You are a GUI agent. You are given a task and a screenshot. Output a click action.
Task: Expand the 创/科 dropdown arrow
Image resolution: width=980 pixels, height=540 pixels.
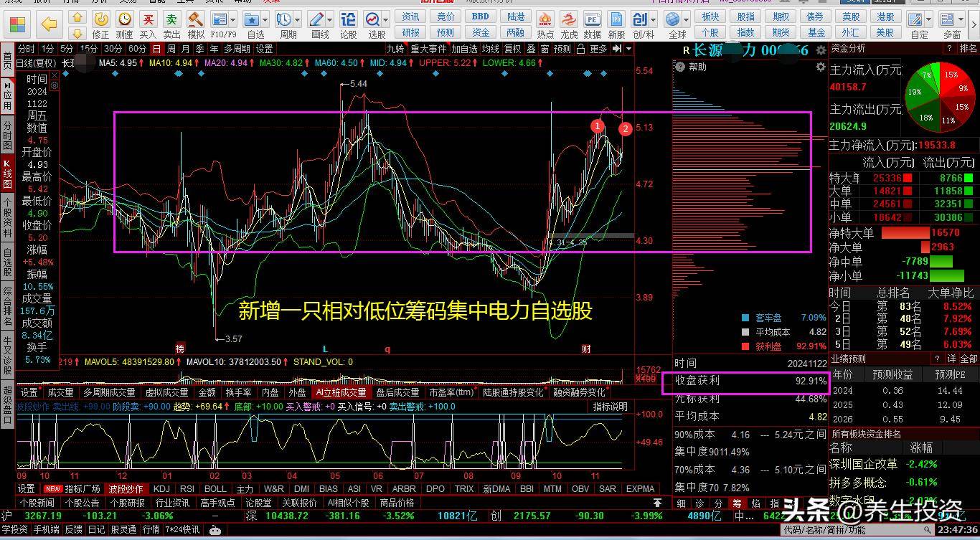(x=654, y=19)
